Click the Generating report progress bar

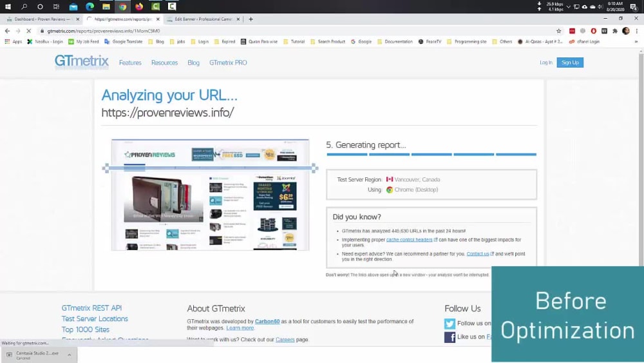431,155
